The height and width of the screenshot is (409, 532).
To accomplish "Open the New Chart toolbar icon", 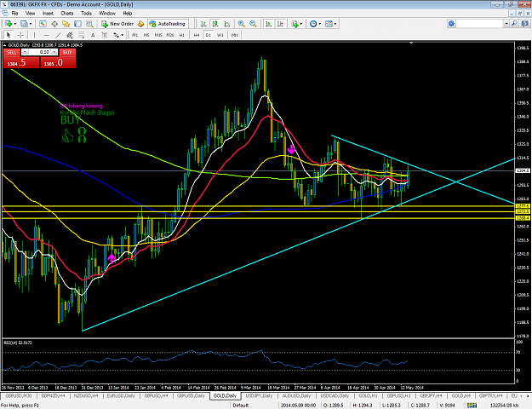I will (x=8, y=24).
